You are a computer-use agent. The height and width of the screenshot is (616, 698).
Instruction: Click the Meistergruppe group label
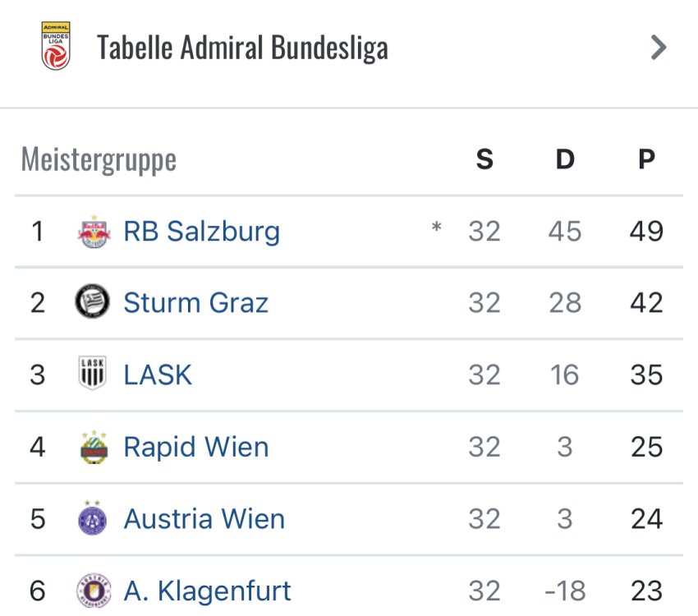(99, 159)
